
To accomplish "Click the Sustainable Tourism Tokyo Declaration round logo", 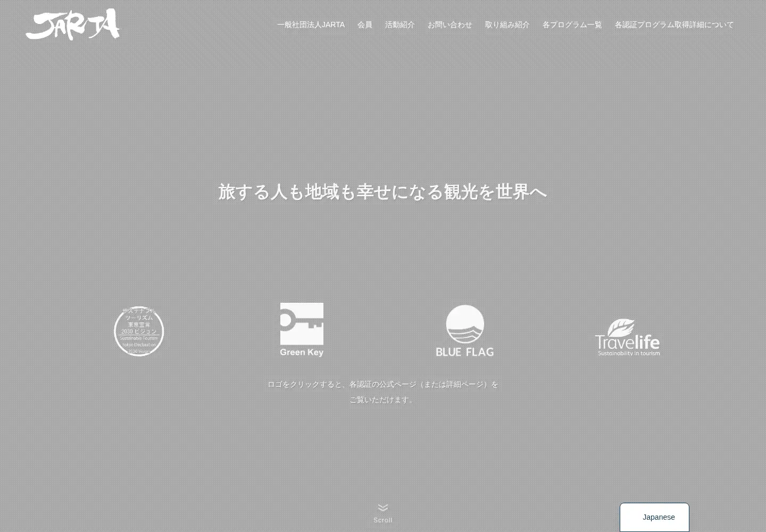I will pos(139,331).
